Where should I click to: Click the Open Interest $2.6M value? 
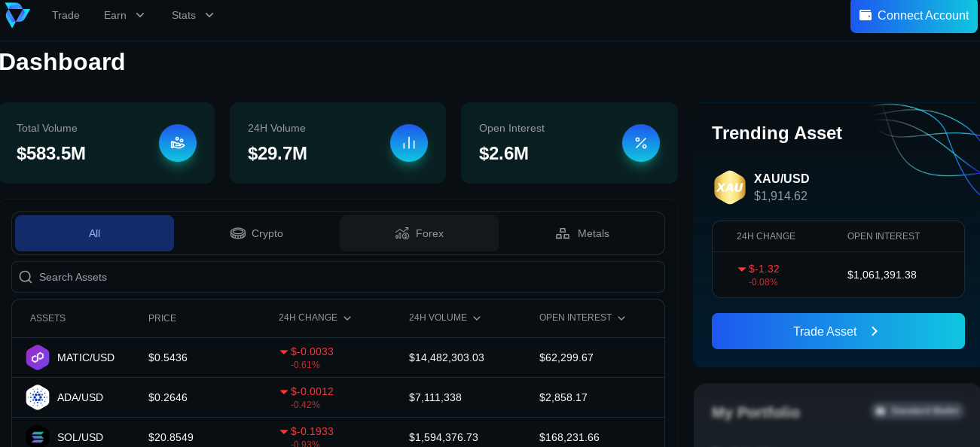coord(504,154)
